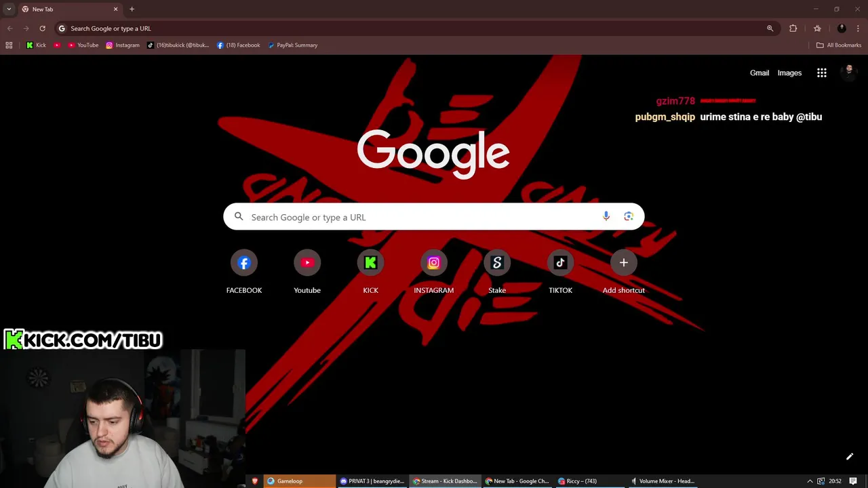
Task: Click the streamer webcam thumbnail
Action: coord(123,419)
